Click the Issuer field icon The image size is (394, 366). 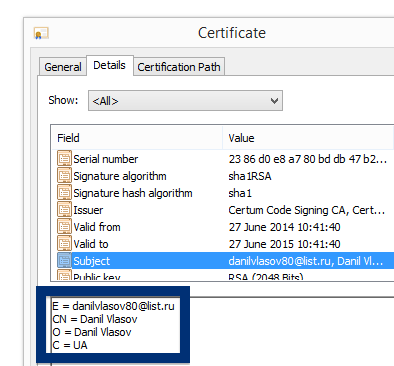click(x=64, y=209)
